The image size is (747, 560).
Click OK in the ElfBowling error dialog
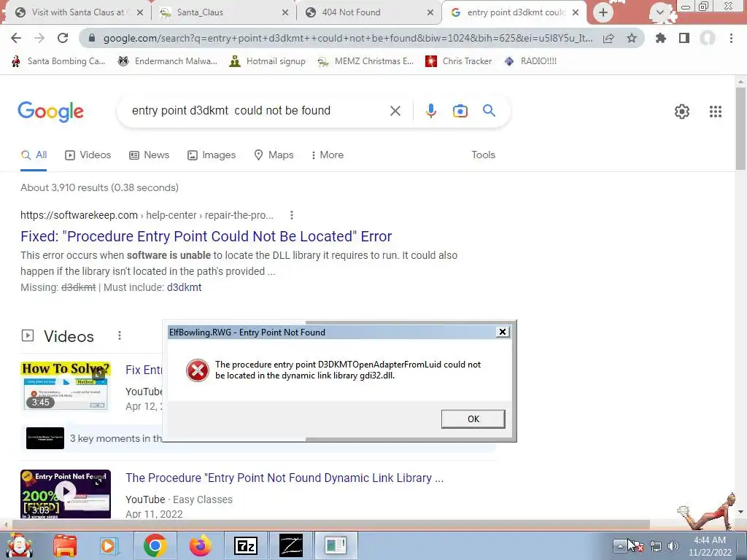(473, 419)
